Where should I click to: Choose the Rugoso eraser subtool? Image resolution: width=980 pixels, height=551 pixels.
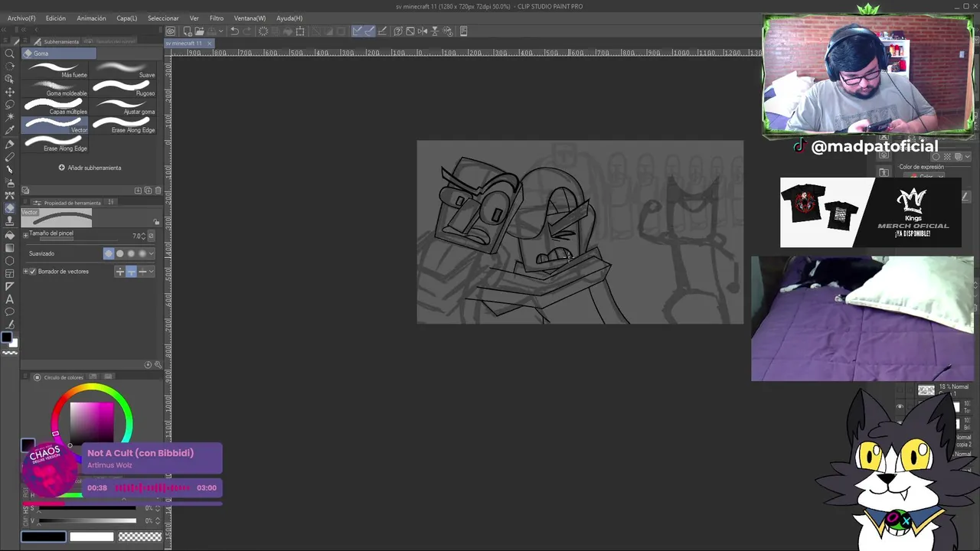pyautogui.click(x=123, y=89)
